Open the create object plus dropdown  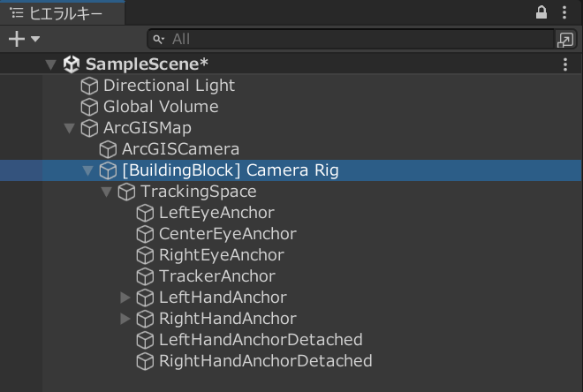[24, 39]
